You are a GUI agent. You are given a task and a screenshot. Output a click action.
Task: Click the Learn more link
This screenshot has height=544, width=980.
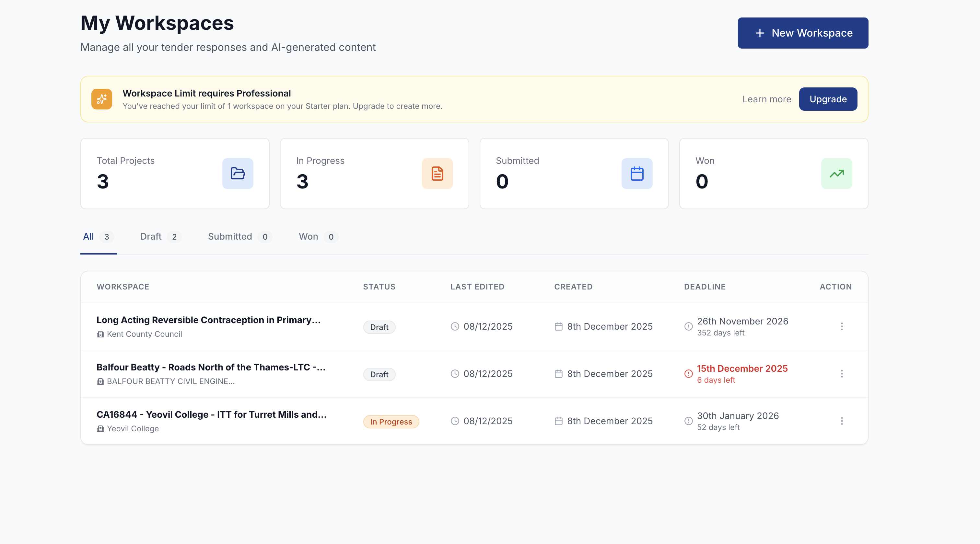[x=766, y=99]
